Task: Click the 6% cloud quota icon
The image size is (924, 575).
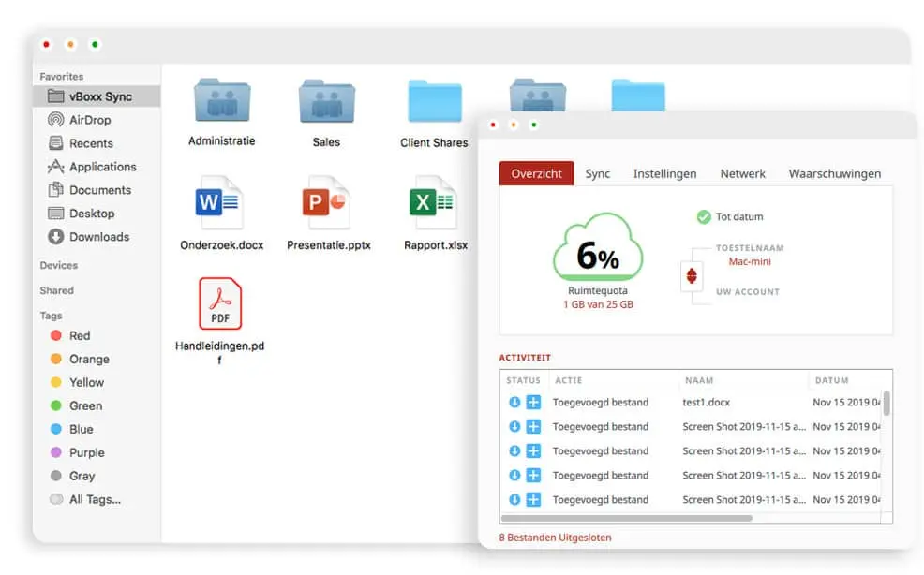Action: (598, 248)
